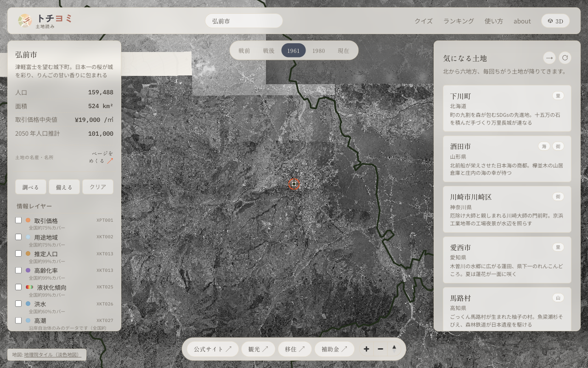Open the 地理院タイル（淡色地図） attribution link
Viewport: 588px width, 368px height.
[52, 355]
